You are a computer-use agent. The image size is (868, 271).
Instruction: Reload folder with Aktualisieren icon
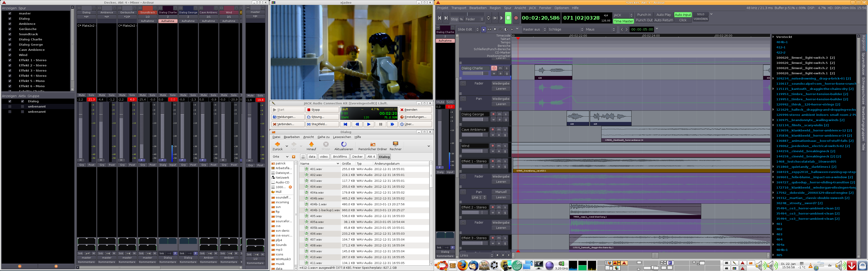(344, 146)
